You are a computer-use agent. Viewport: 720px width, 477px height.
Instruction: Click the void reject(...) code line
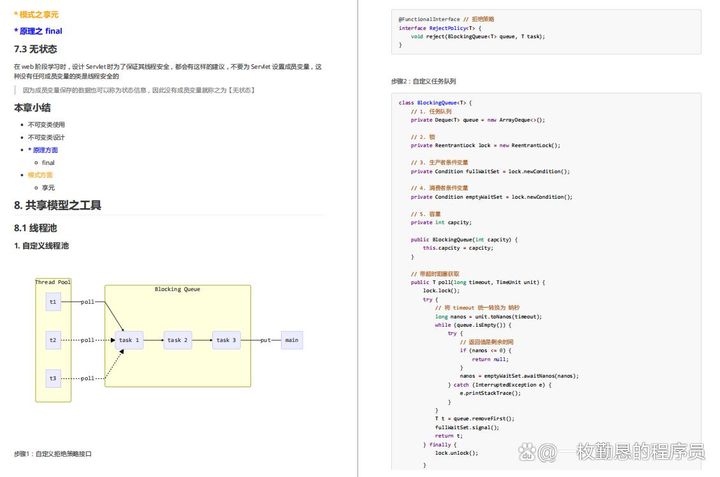[x=478, y=36]
